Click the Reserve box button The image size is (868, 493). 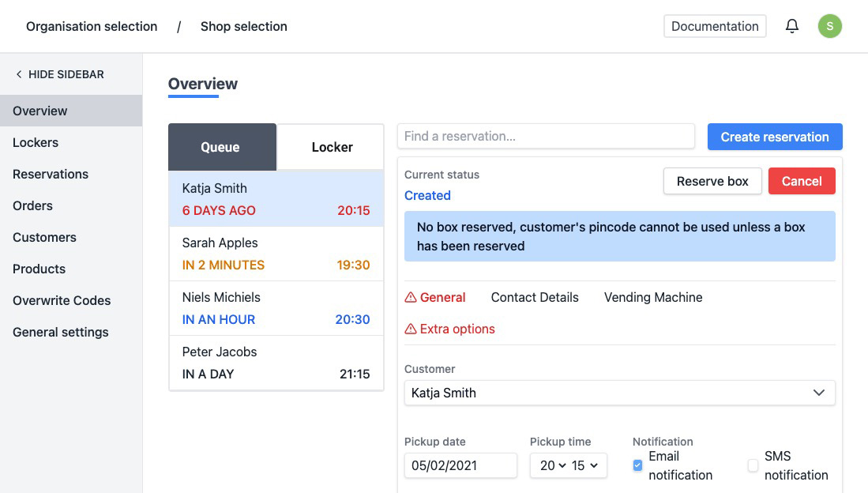coord(712,181)
